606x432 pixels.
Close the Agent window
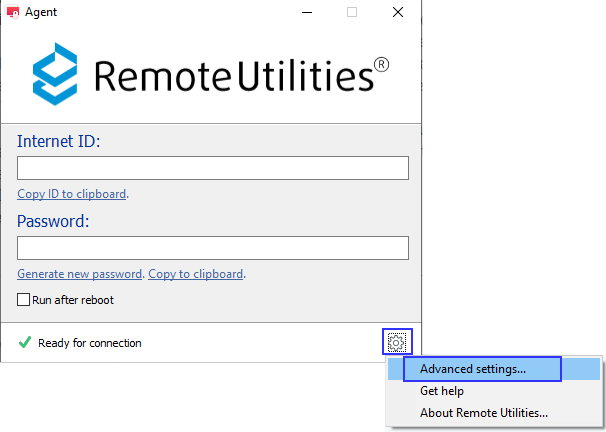(x=398, y=13)
